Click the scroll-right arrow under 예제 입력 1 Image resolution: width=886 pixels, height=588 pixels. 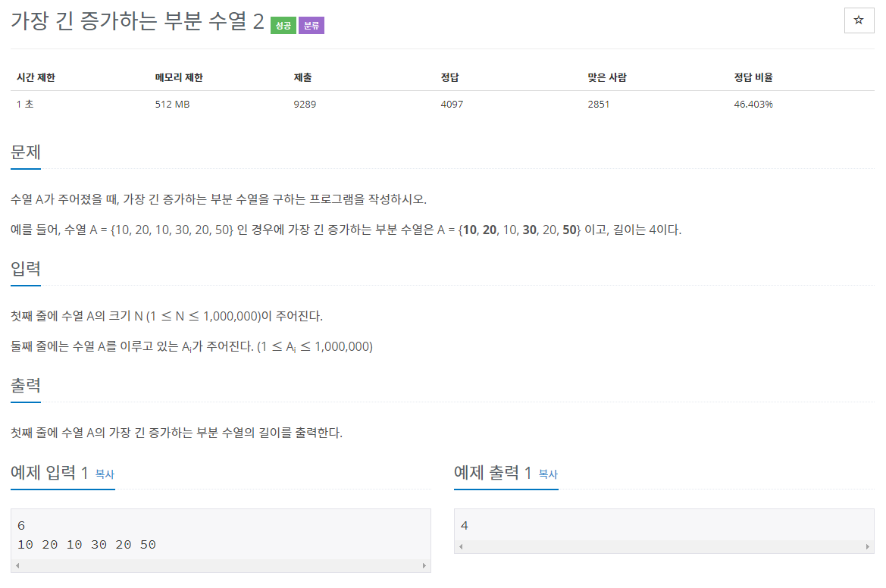click(x=424, y=565)
